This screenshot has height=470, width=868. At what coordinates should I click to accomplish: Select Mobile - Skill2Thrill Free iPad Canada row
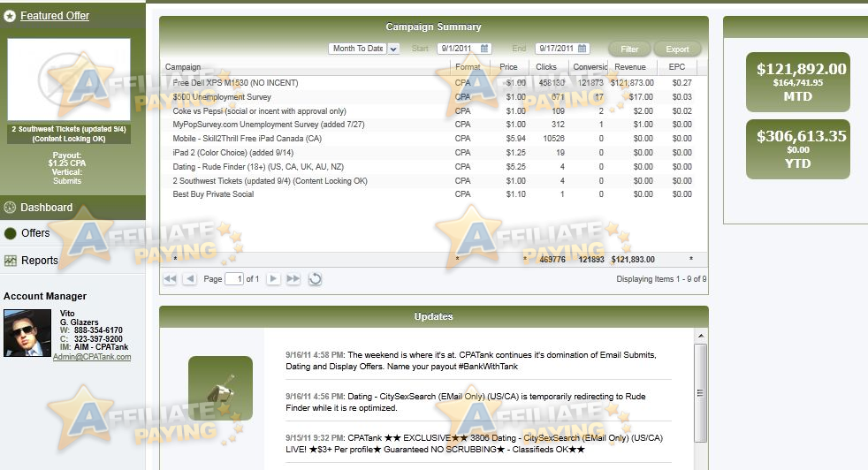[433, 139]
